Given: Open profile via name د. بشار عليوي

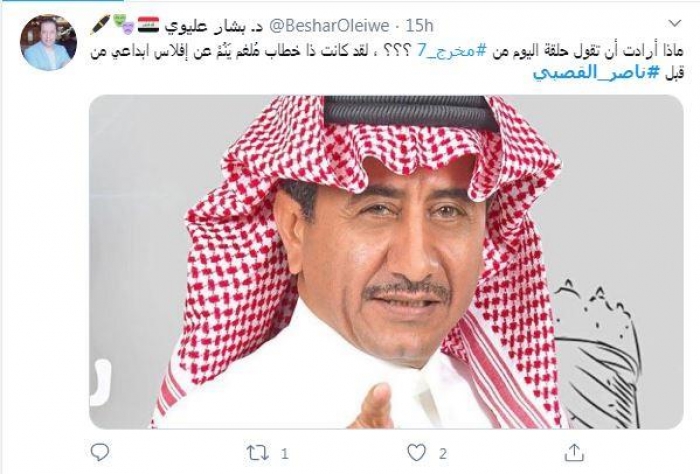Looking at the screenshot, I should 212,26.
